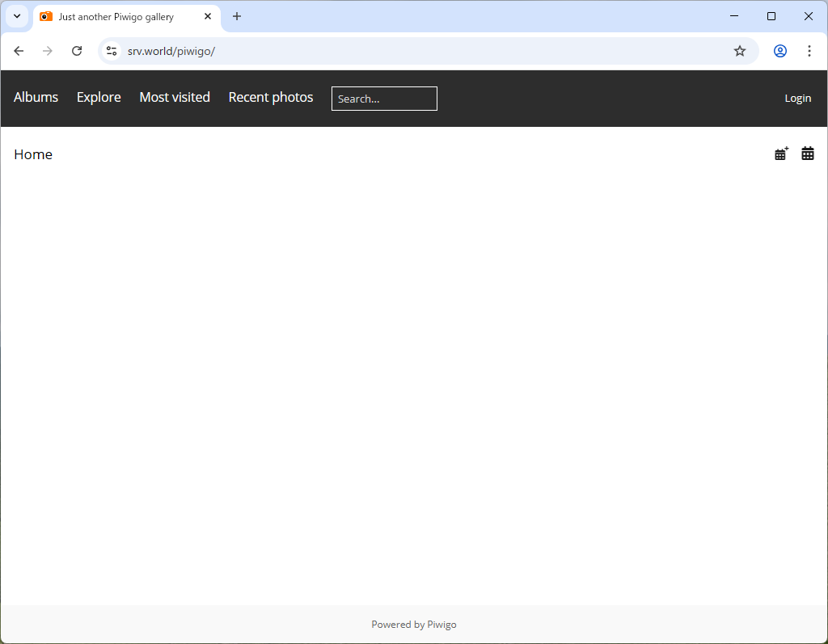Open the Chrome three-dot menu
The height and width of the screenshot is (644, 828).
click(809, 50)
